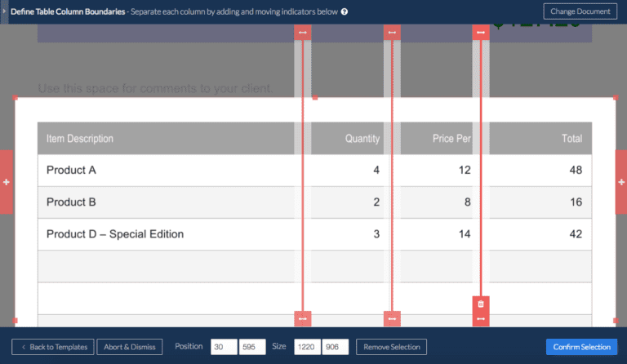Viewport: 627px width, 364px height.
Task: Click the help question mark icon
Action: pyautogui.click(x=345, y=12)
